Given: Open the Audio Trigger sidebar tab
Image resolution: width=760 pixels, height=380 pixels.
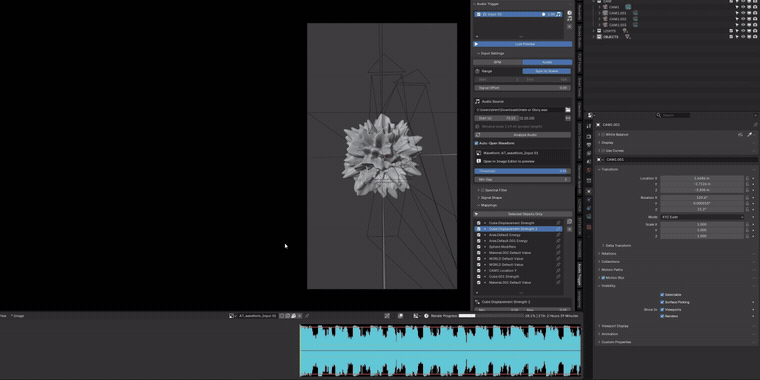Looking at the screenshot, I should tap(579, 274).
